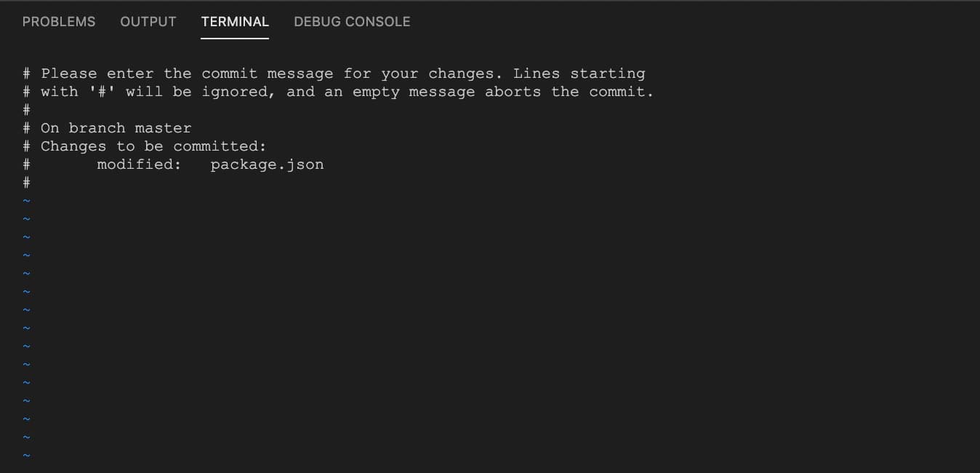Click the word 'aborts' in the message
980x473 pixels.
[513, 92]
